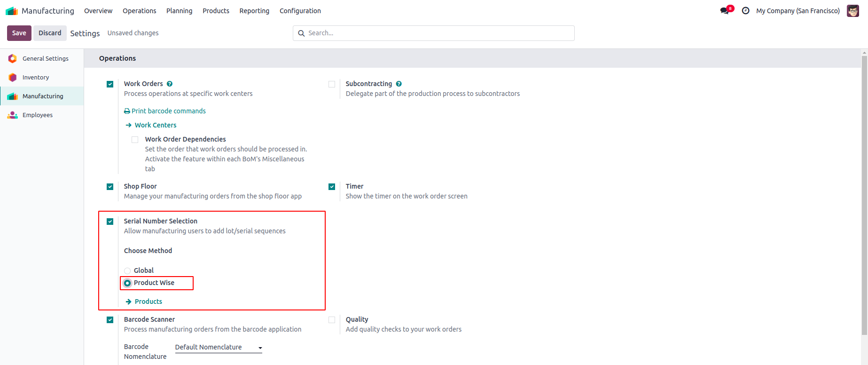Open the Reporting menu
Screen dimensions: 868x365
coord(254,11)
